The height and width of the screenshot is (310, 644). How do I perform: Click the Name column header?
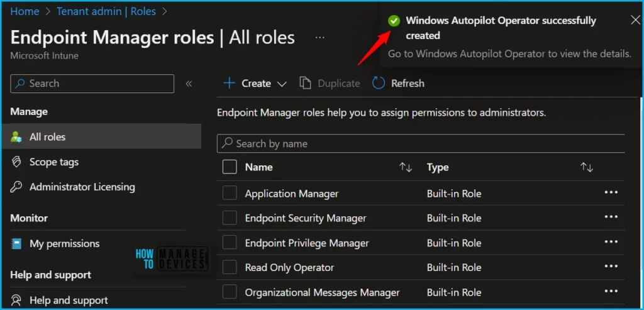click(x=258, y=167)
